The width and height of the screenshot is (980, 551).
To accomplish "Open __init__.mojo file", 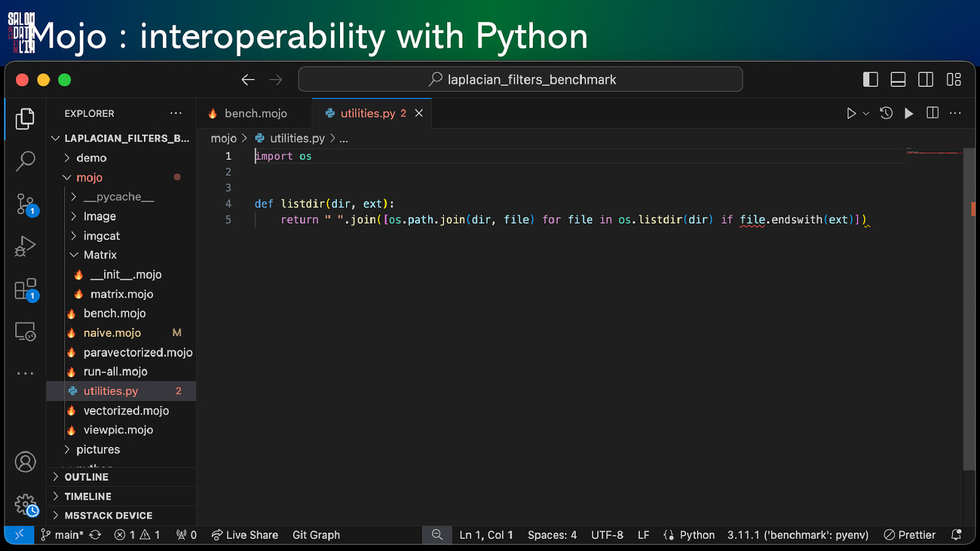I will coord(121,274).
